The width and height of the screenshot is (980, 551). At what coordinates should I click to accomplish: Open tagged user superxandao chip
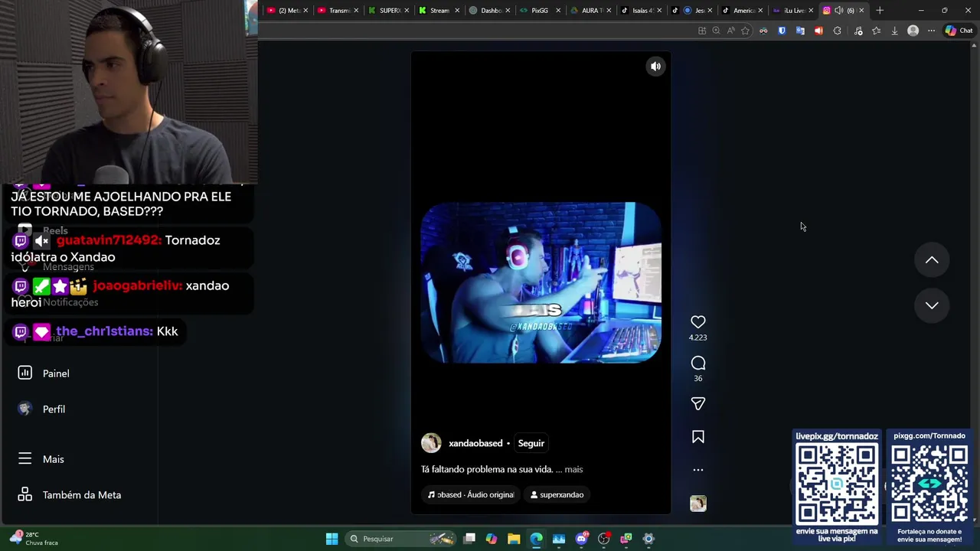click(x=557, y=494)
